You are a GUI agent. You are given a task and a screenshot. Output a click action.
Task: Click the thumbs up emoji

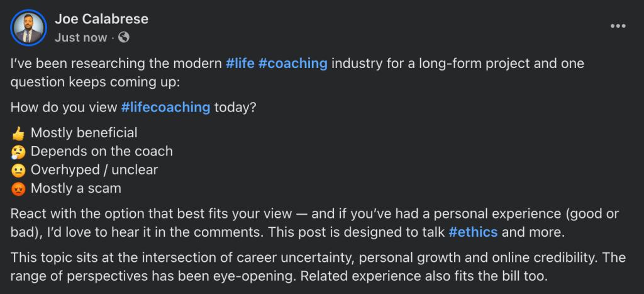18,133
